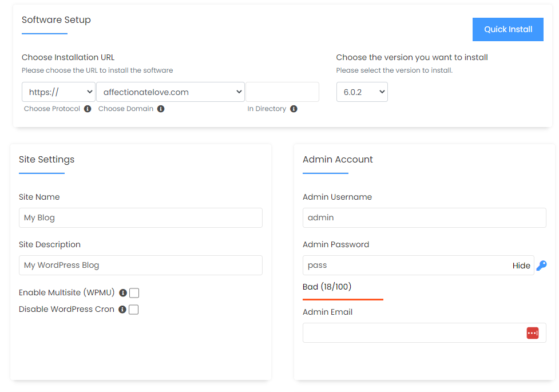Click info icon next to Disable WordPress Cron
Viewport: 559px width, 392px height.
tap(122, 310)
